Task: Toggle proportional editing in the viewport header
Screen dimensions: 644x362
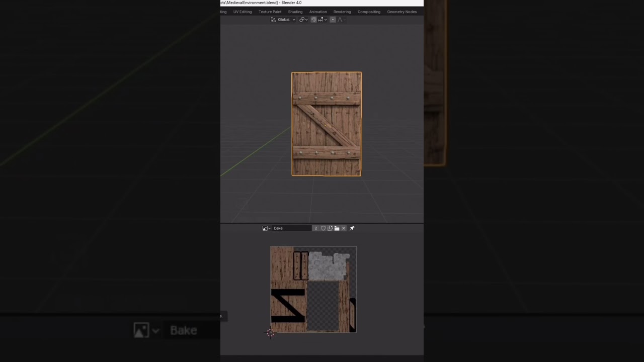Action: pyautogui.click(x=333, y=20)
